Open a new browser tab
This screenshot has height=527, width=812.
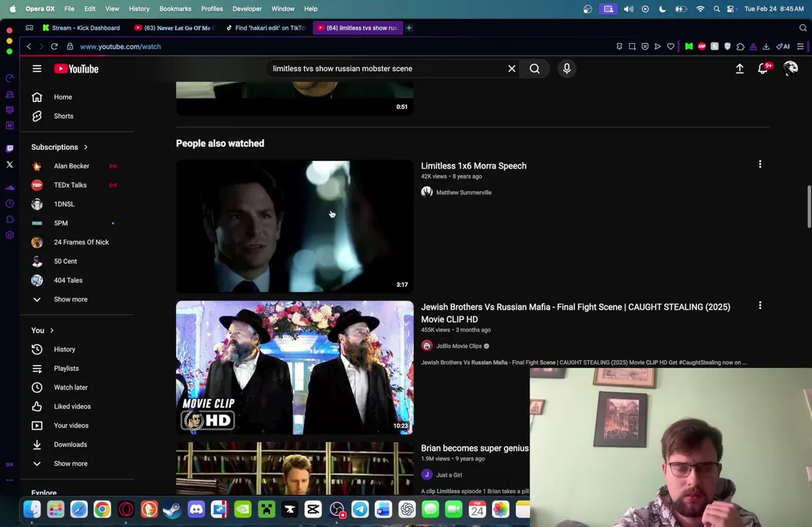point(409,28)
